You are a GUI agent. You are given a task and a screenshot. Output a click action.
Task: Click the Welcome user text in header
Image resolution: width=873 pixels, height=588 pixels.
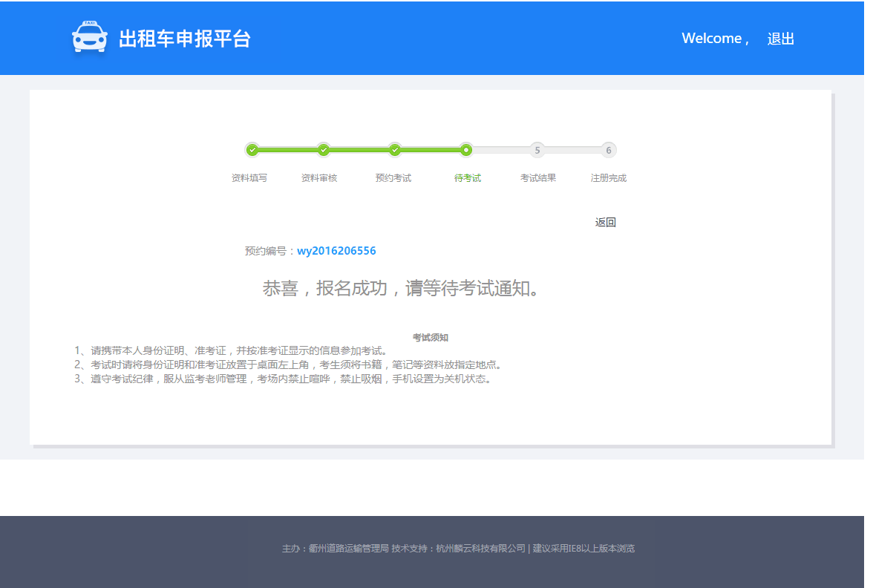click(715, 39)
